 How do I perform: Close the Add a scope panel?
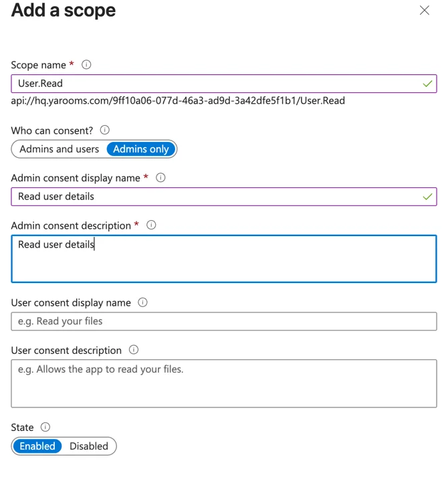[425, 11]
